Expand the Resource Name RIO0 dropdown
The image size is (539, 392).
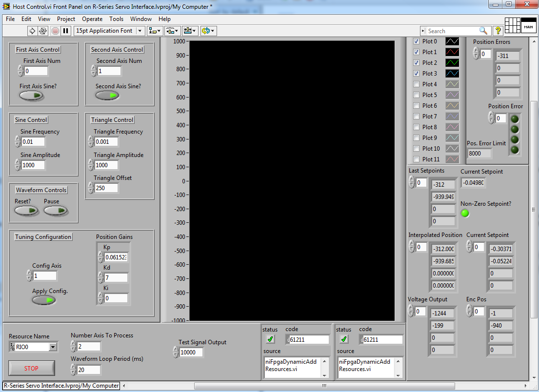coord(53,347)
